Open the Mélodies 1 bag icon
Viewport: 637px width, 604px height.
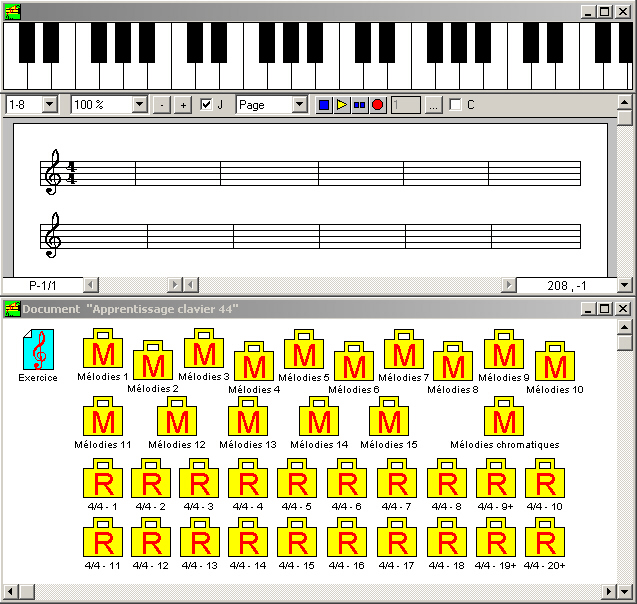point(103,349)
